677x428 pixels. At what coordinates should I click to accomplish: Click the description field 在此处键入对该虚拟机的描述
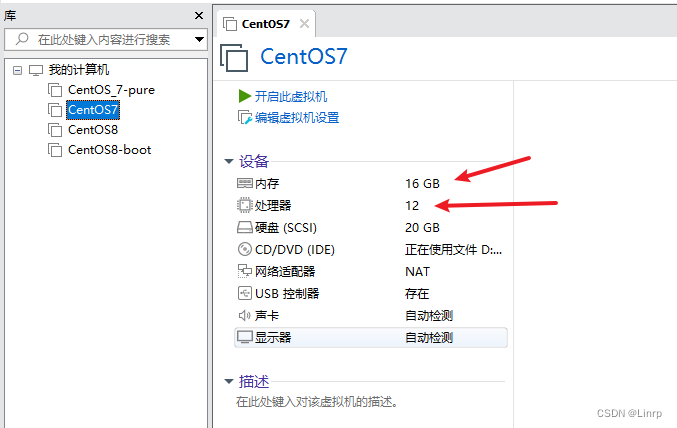(x=317, y=402)
